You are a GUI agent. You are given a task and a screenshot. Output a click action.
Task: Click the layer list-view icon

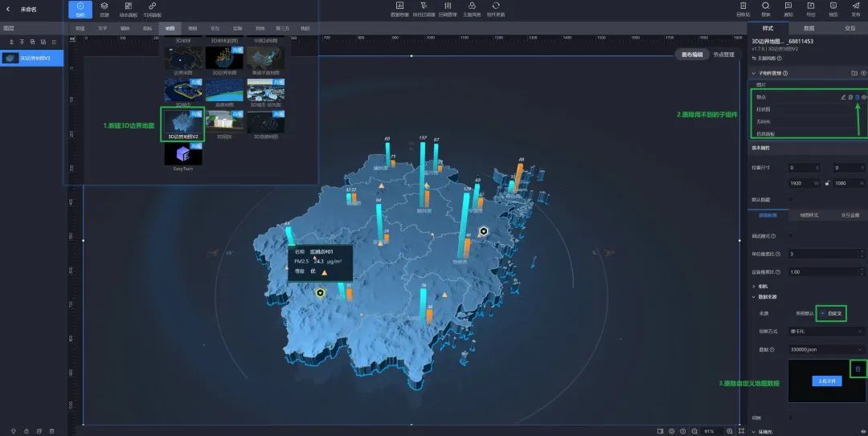[x=54, y=42]
